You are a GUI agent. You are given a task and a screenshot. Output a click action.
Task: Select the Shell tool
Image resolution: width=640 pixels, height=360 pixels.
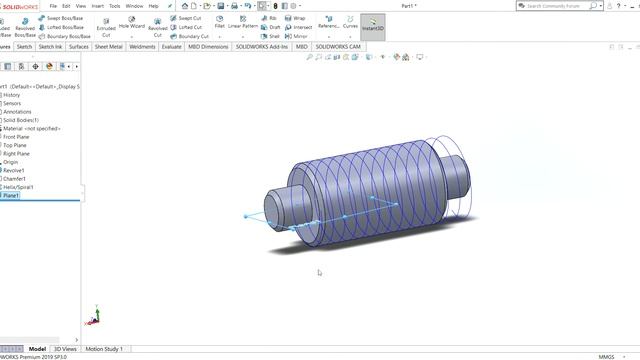coord(270,36)
